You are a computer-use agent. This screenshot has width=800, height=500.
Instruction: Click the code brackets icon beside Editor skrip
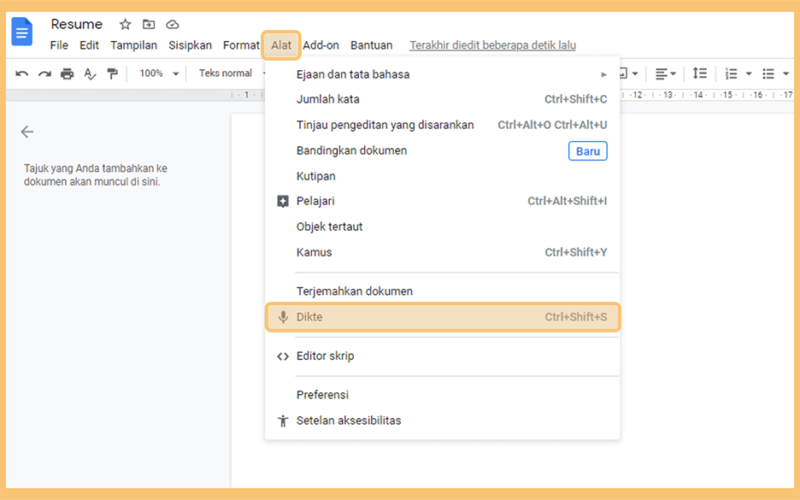283,357
